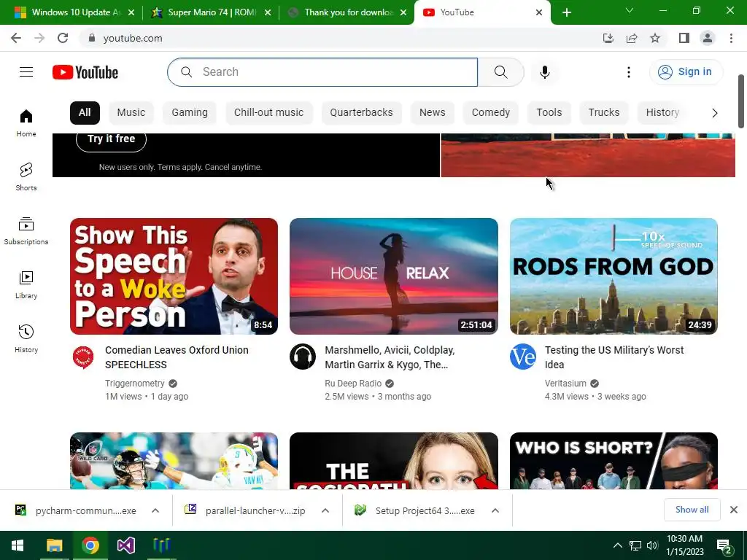The height and width of the screenshot is (560, 747).
Task: Open the notifications center icon
Action: pos(724,546)
